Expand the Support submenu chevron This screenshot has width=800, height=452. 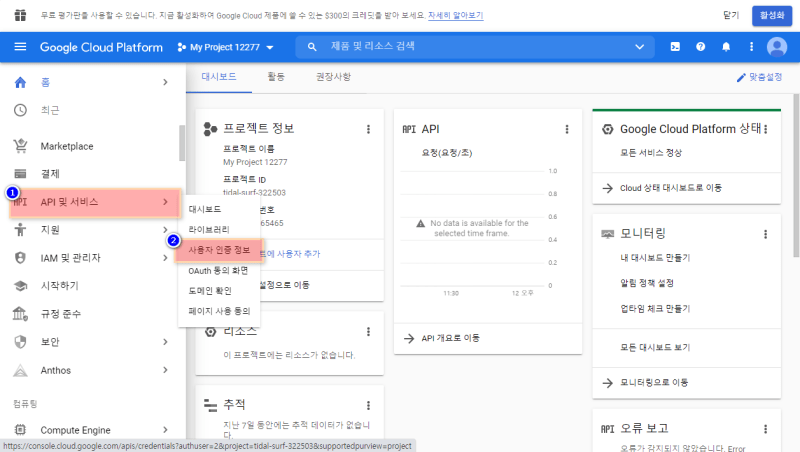tap(165, 230)
